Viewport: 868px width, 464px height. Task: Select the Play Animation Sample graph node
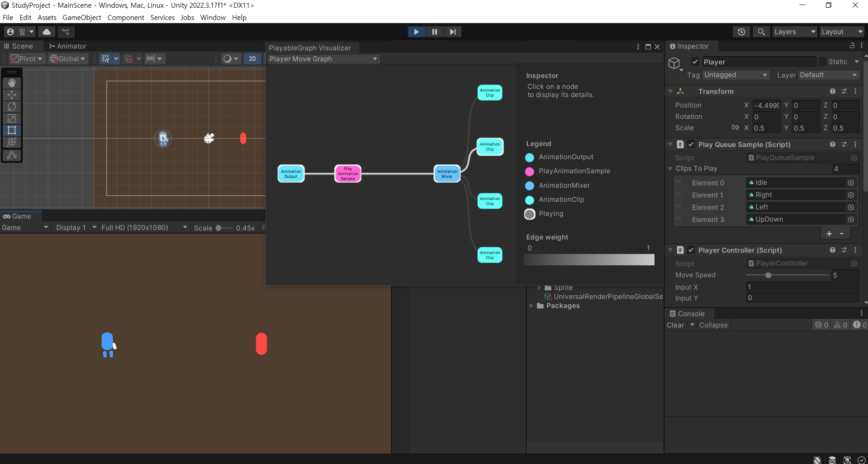(x=348, y=174)
